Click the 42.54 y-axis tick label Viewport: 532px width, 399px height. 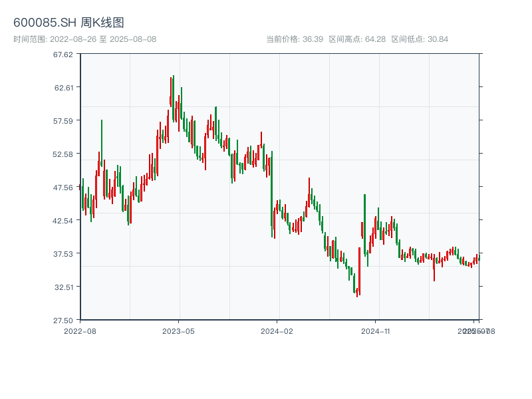63,220
